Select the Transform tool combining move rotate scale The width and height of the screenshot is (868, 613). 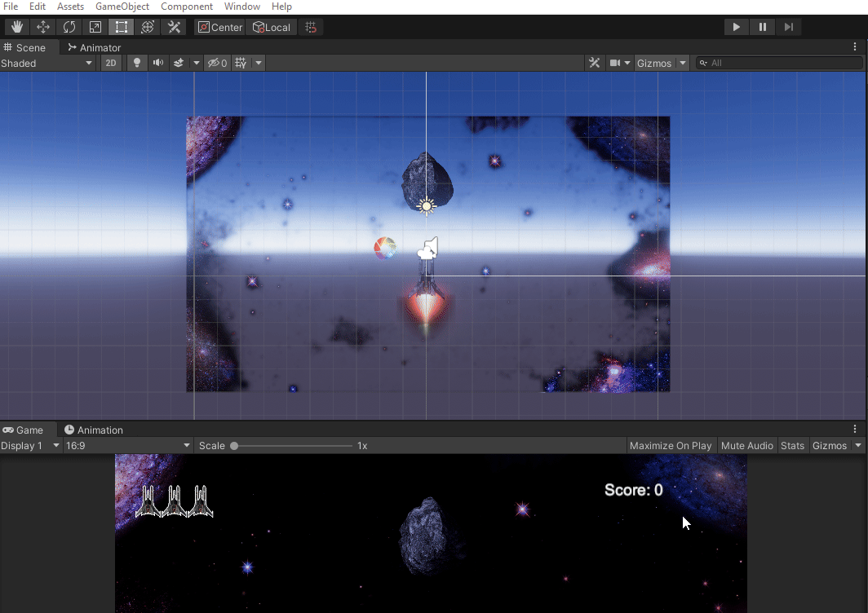(147, 26)
